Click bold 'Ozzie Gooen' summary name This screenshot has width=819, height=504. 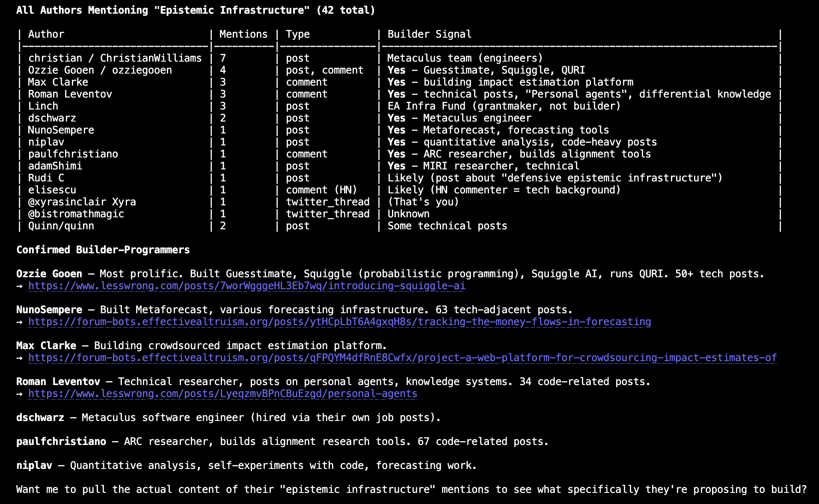coord(49,274)
